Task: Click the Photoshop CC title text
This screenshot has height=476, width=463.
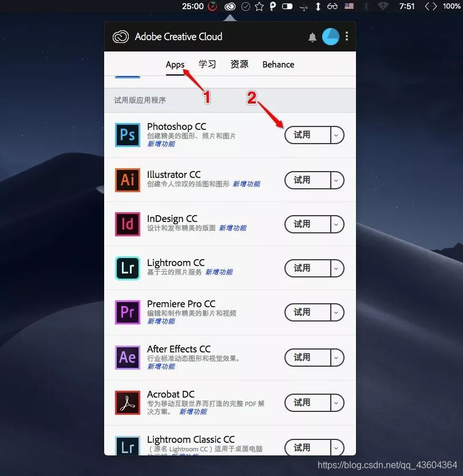Action: (x=177, y=126)
